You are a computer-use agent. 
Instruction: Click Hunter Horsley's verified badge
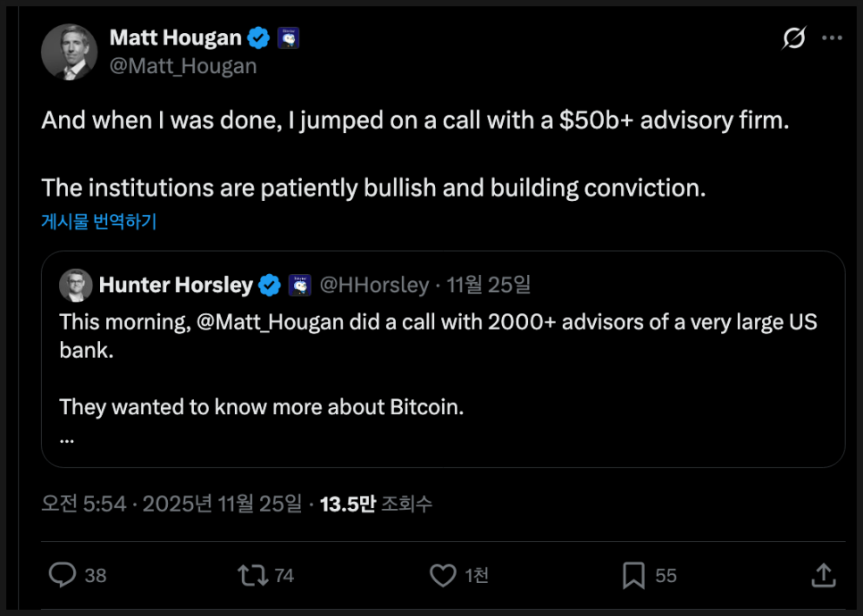[270, 286]
